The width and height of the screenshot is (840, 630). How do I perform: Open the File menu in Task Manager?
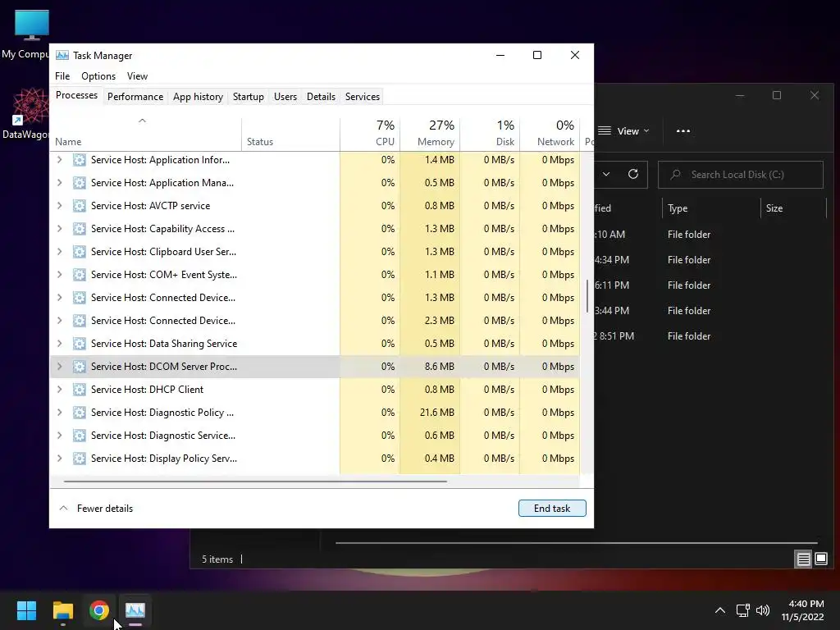click(x=62, y=76)
